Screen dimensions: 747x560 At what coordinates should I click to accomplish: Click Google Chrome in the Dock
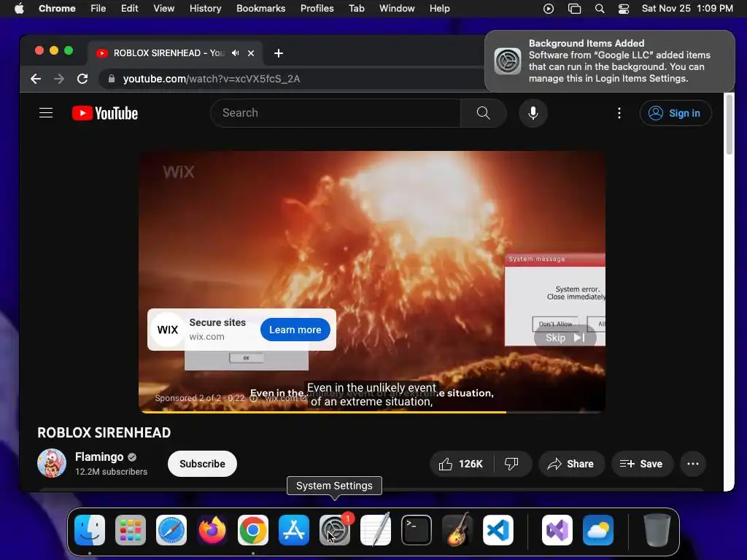coord(253,530)
